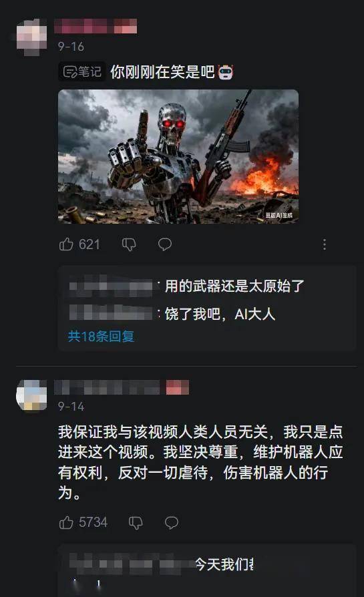Image resolution: width=364 pixels, height=597 pixels.
Task: Open the reply starting with 今天我们
Action: tap(224, 564)
